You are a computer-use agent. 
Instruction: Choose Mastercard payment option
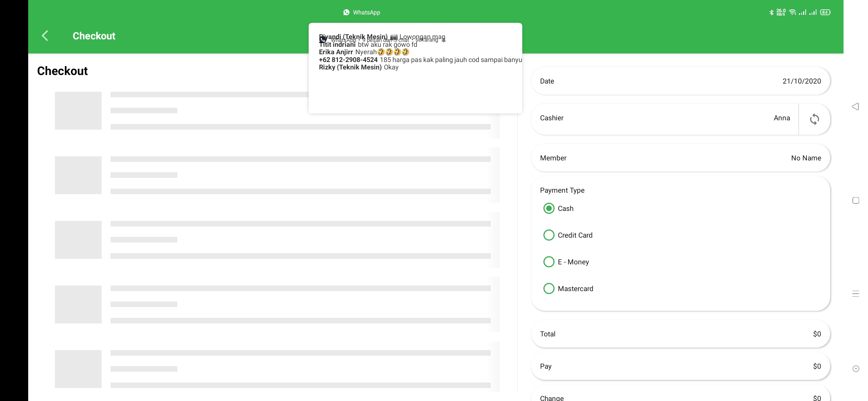pos(549,288)
